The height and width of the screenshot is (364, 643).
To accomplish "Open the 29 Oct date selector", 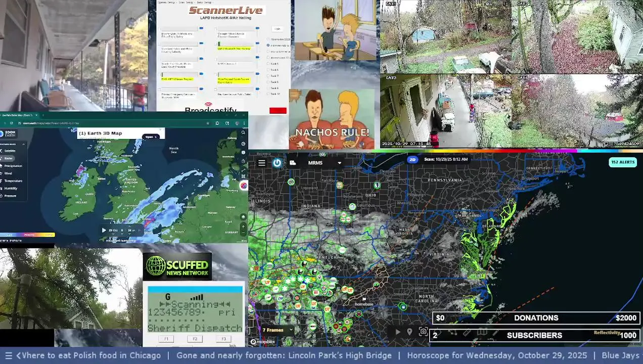I will click(113, 230).
